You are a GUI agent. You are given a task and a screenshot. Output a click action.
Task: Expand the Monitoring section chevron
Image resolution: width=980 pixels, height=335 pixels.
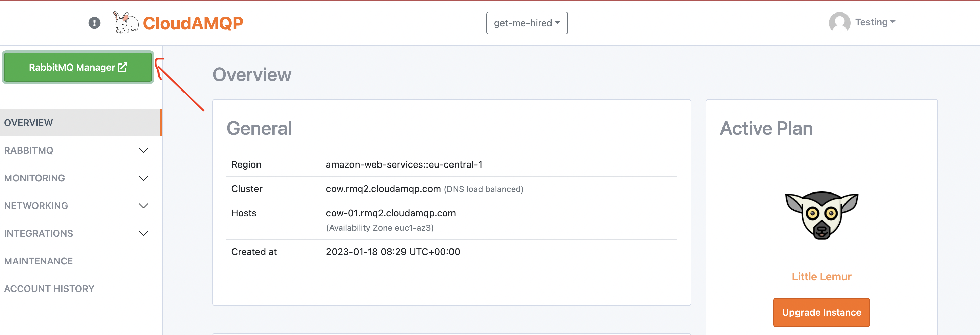click(143, 178)
